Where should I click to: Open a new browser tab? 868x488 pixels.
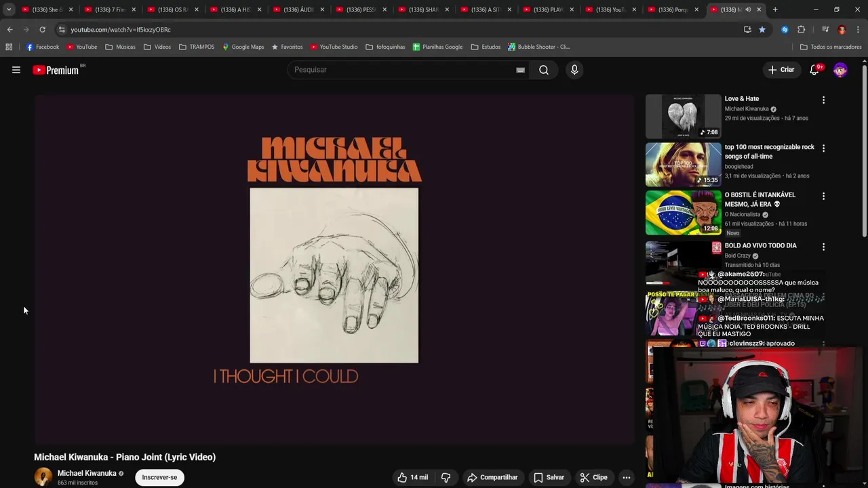775,9
